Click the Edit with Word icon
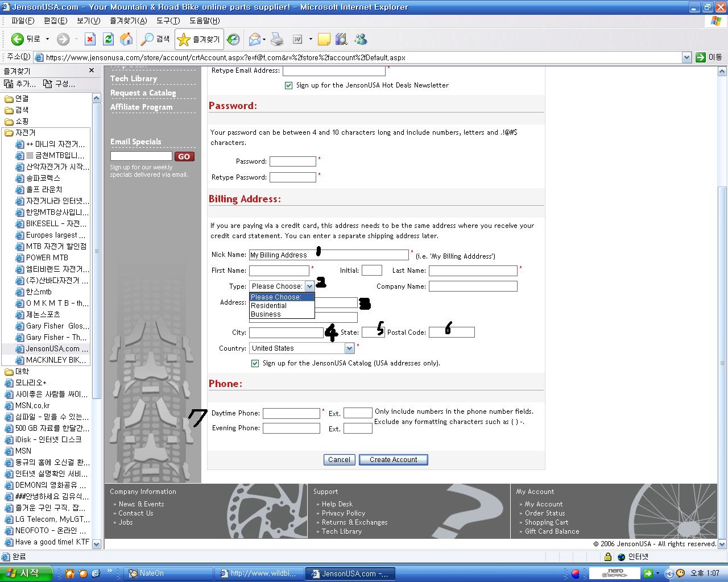728x582 pixels. (297, 39)
